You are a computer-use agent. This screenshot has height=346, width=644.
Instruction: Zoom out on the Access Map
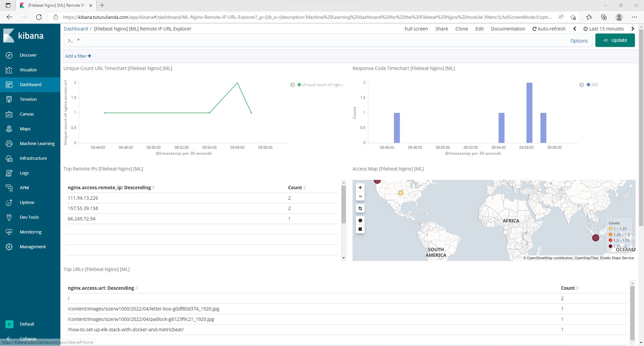pos(360,196)
